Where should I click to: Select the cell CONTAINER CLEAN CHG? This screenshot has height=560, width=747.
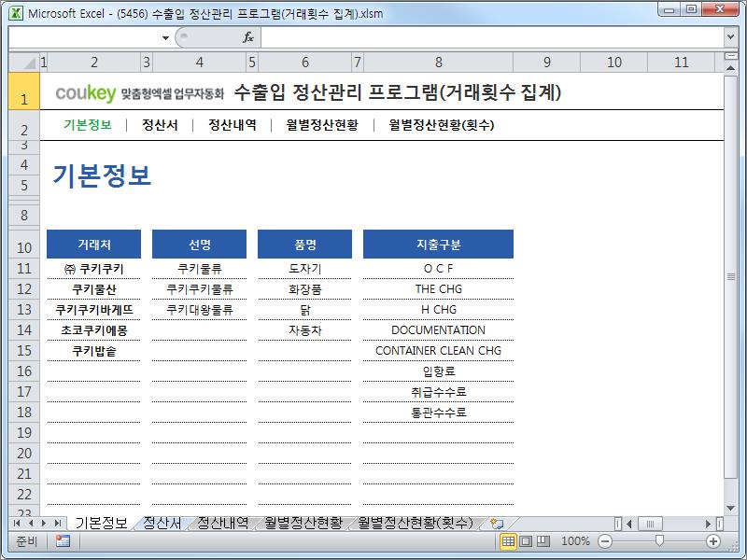[x=438, y=351]
